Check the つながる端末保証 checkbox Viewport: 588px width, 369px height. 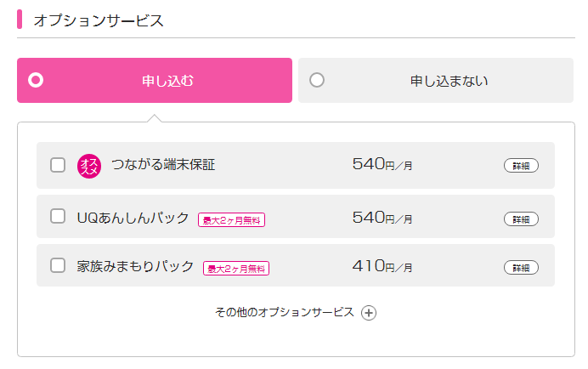[x=58, y=165]
